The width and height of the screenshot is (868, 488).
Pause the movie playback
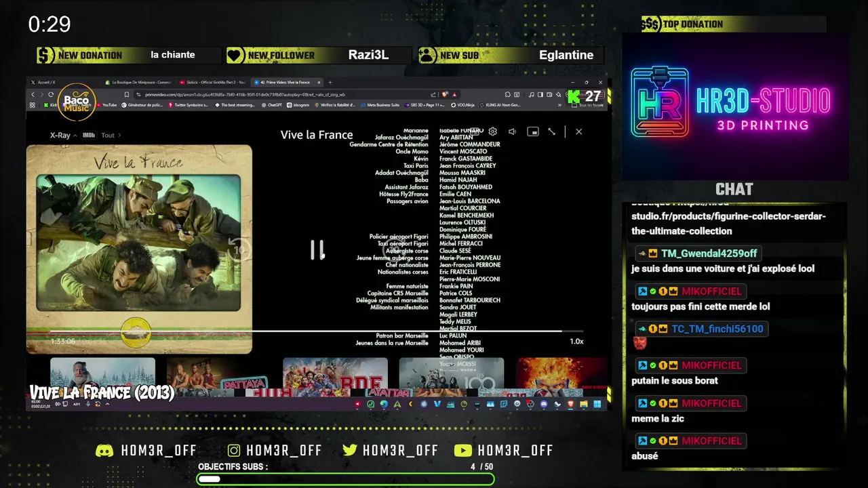pyautogui.click(x=317, y=250)
